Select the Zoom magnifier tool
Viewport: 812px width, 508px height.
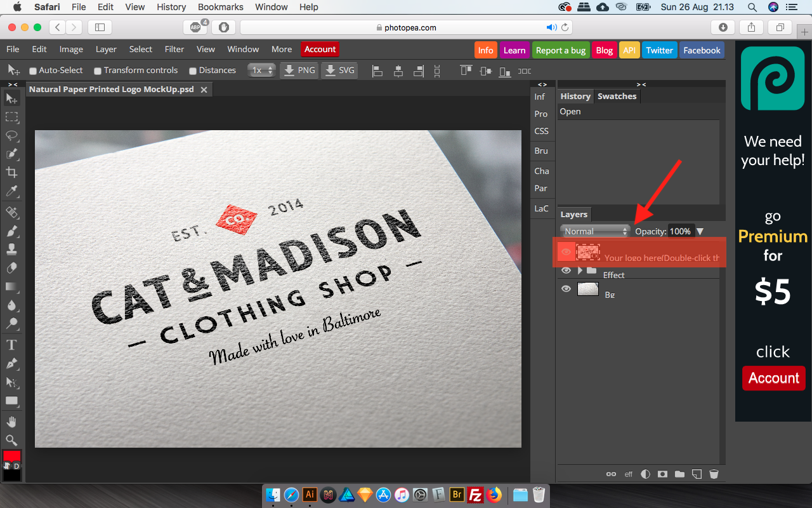pyautogui.click(x=11, y=440)
